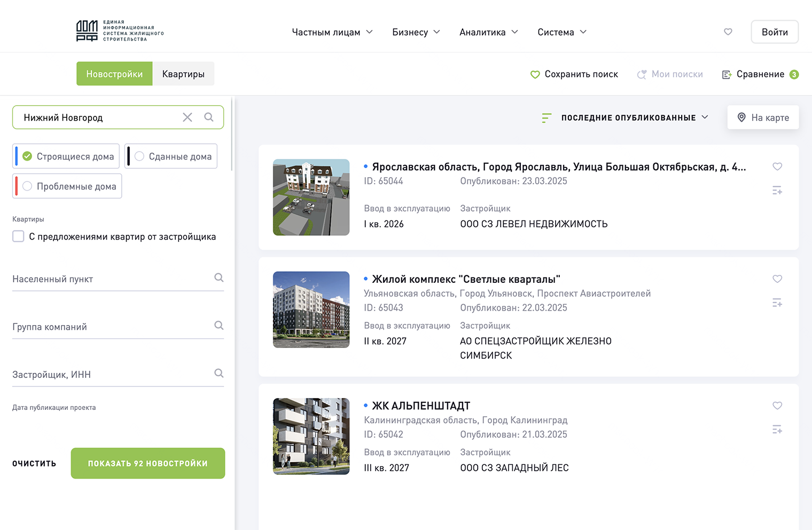Enable Проблемные дома filter
Viewport: 812px width, 530px height.
(x=68, y=186)
